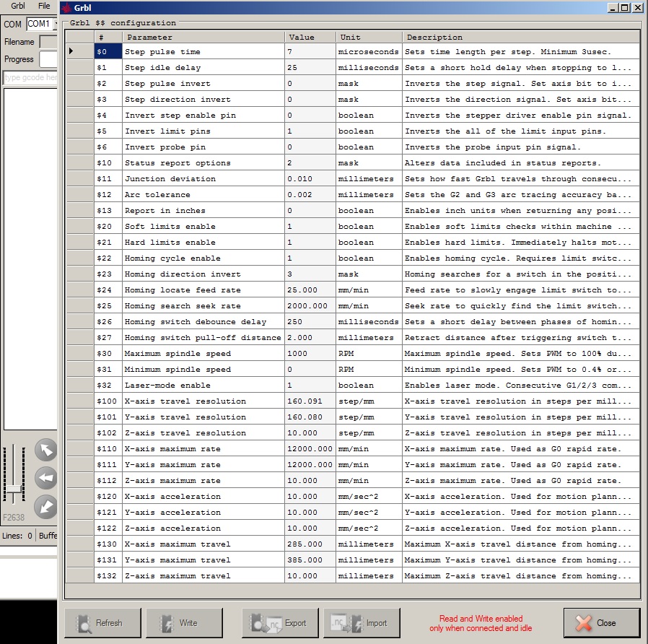Click Maximum spindle speed value 1000
The width and height of the screenshot is (648, 644).
pos(310,354)
